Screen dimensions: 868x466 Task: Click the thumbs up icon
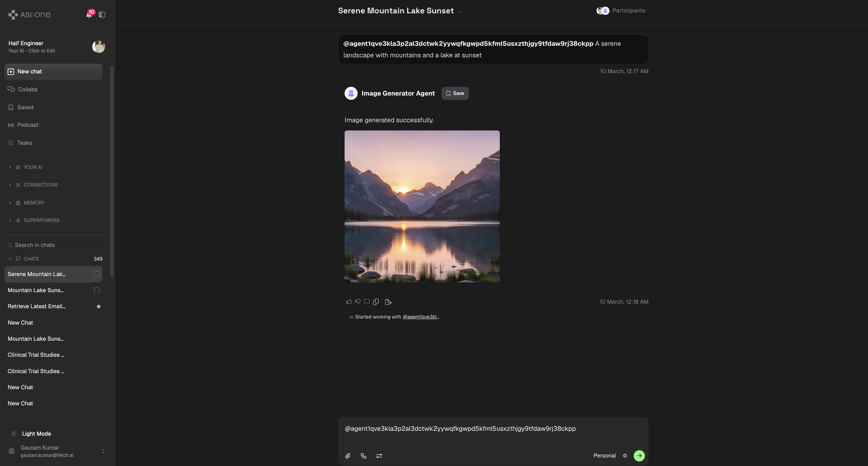coord(349,302)
